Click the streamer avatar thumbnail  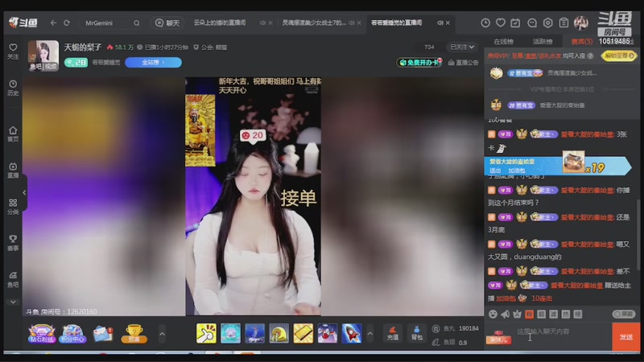point(43,56)
